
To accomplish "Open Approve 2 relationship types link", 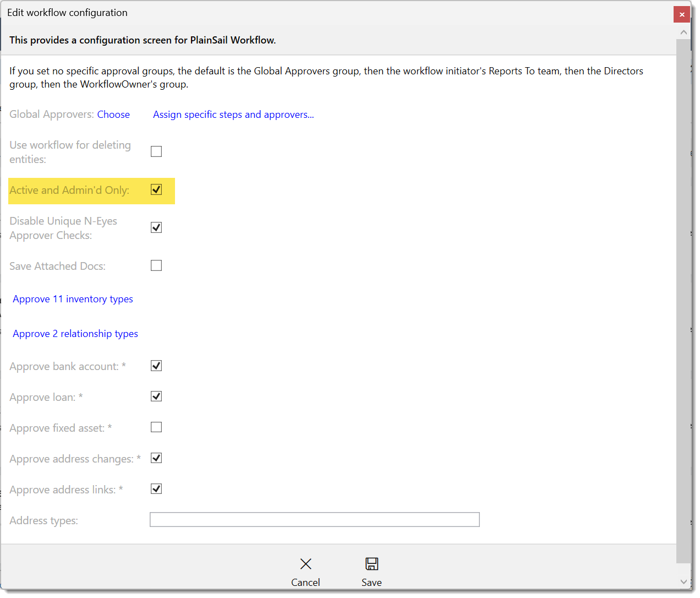I will [x=75, y=334].
